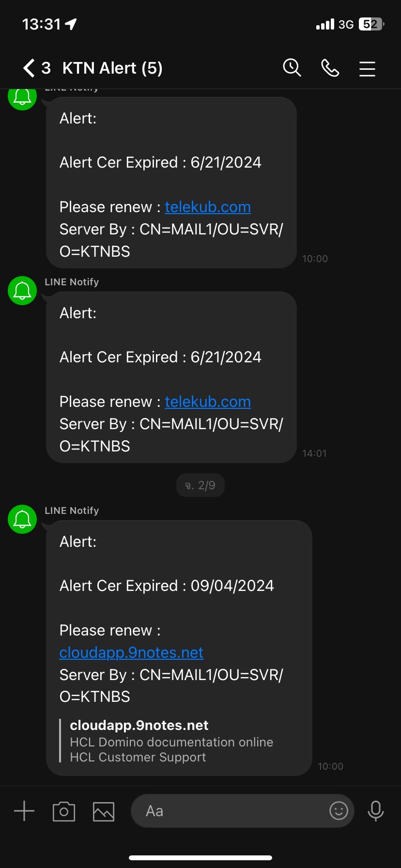The width and height of the screenshot is (401, 868).
Task: Tap the battery indicator in status bar
Action: point(371,24)
